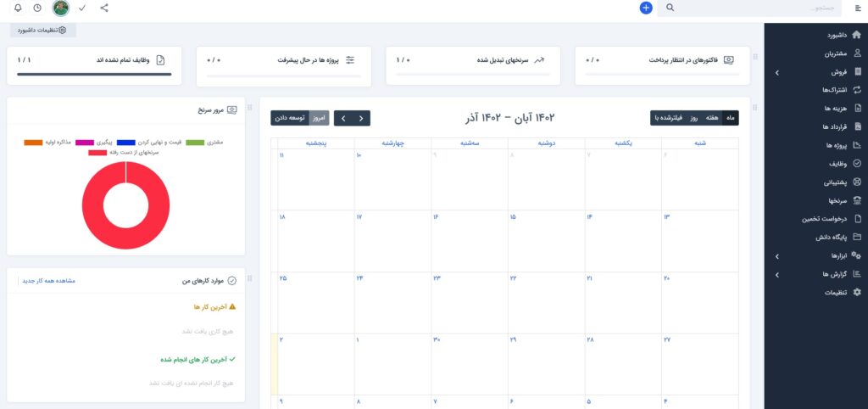Switch calendar to هفته view
The width and height of the screenshot is (868, 409).
pyautogui.click(x=711, y=118)
